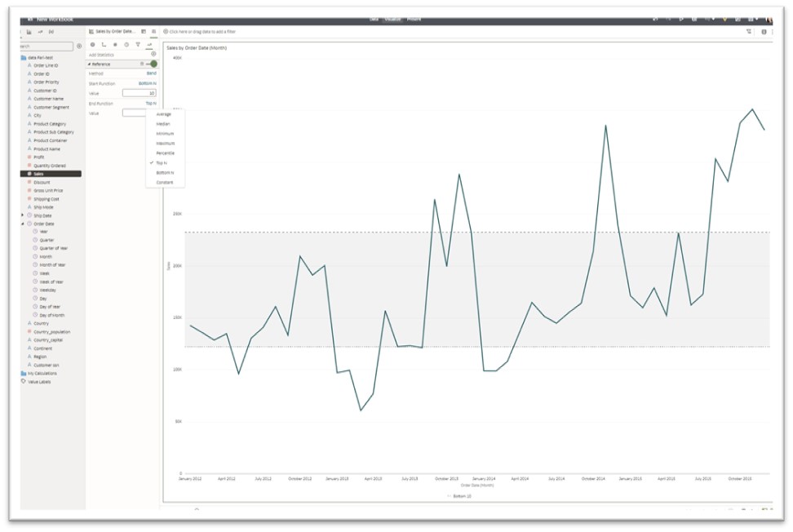Select the Profit measure in data pane
Screen dimensions: 793x532
click(39, 157)
